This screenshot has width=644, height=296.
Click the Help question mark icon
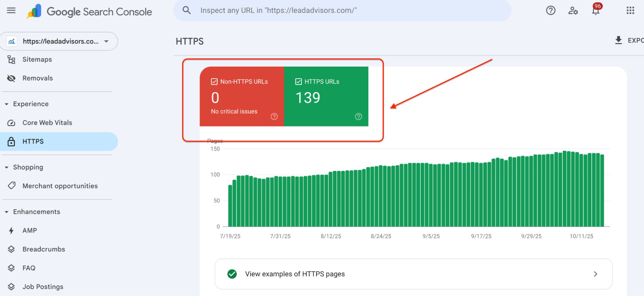click(551, 11)
